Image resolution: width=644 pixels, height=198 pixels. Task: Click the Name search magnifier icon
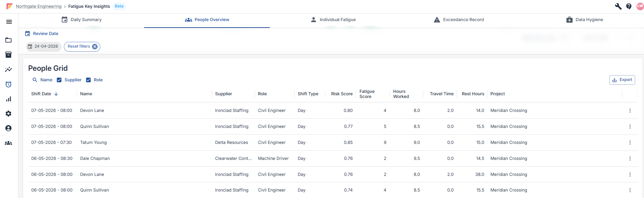[35, 80]
